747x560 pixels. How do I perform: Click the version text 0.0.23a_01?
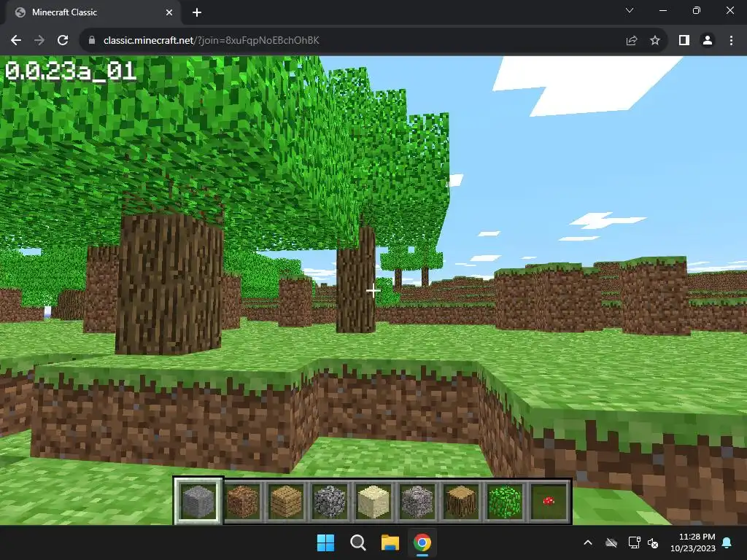click(71, 71)
